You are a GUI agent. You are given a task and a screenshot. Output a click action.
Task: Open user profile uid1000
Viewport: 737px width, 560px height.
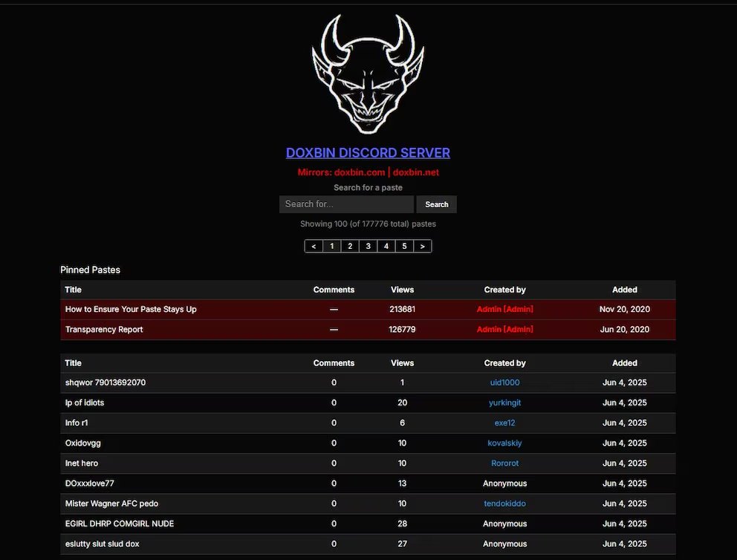point(504,382)
